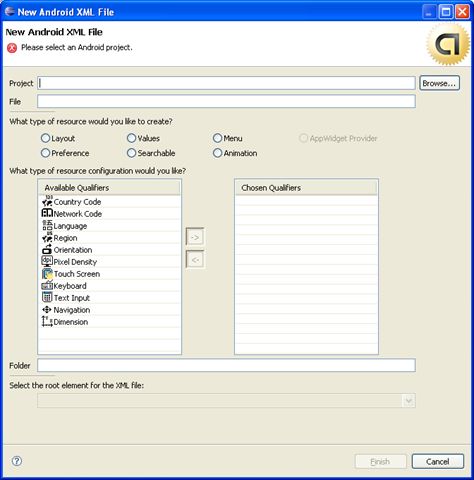
Task: Select Pixel Density in the qualifiers list
Action: 110,262
